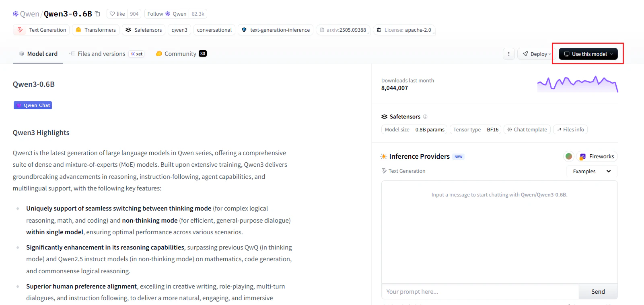Expand the Deploy dropdown
Viewport: 644px width, 305px height.
tap(537, 54)
